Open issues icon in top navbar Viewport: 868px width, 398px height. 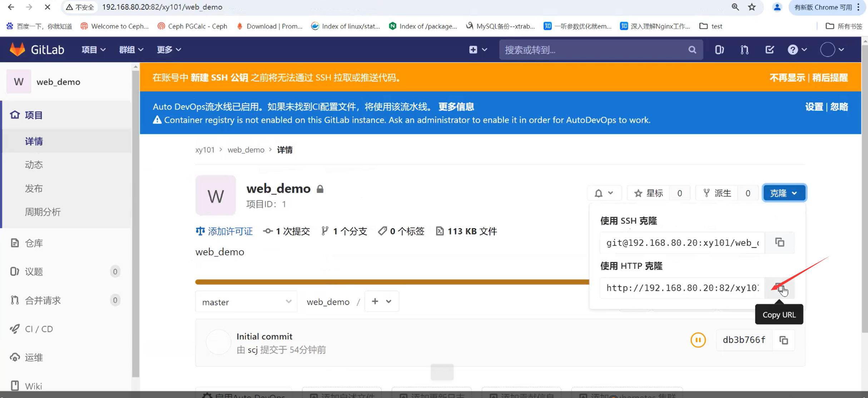click(x=719, y=50)
